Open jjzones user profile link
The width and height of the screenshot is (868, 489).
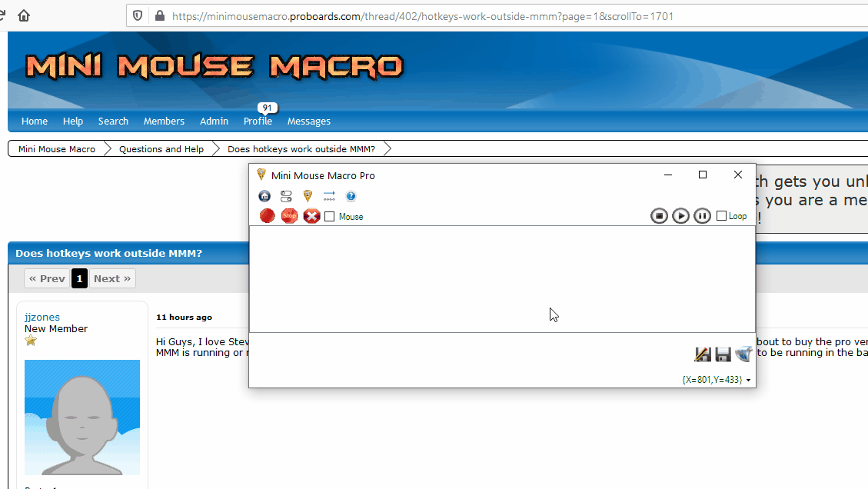(42, 317)
